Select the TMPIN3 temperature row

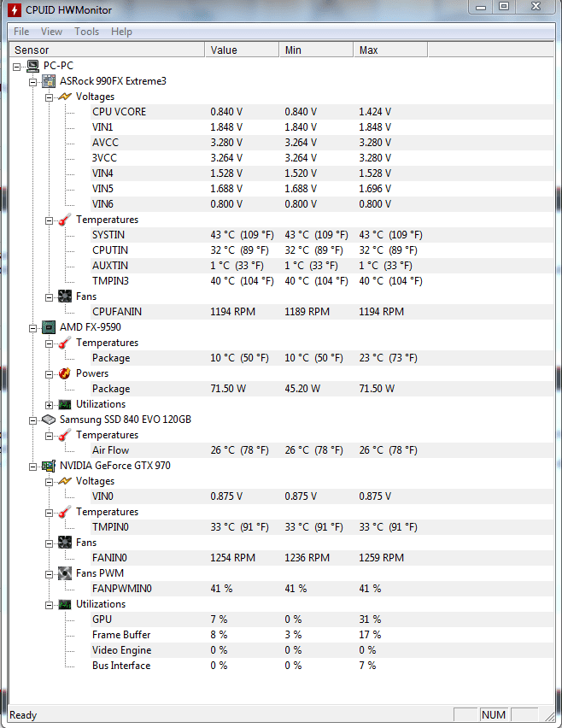[x=322, y=281]
